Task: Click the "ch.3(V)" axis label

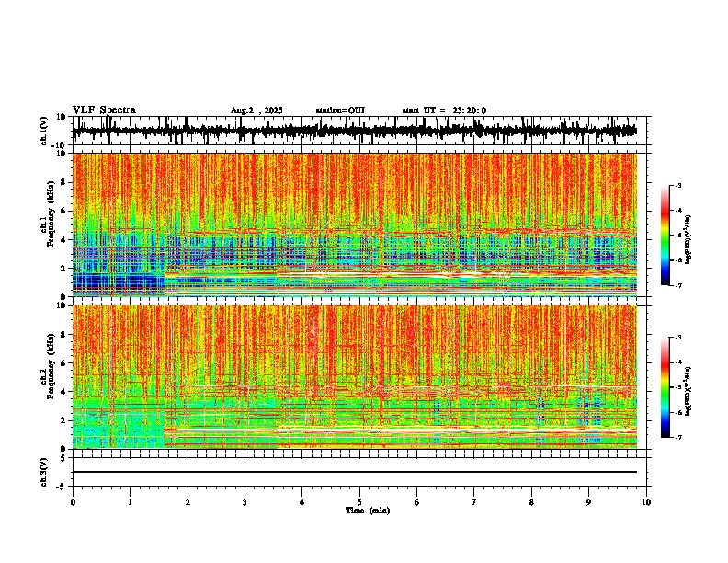Action: [44, 472]
